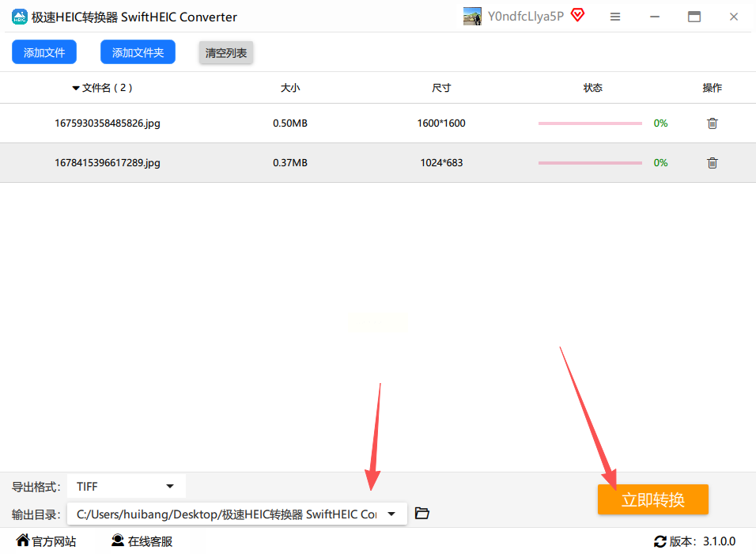756x554 pixels.
Task: Sort by 文件名 column header arrow
Action: pyautogui.click(x=76, y=88)
